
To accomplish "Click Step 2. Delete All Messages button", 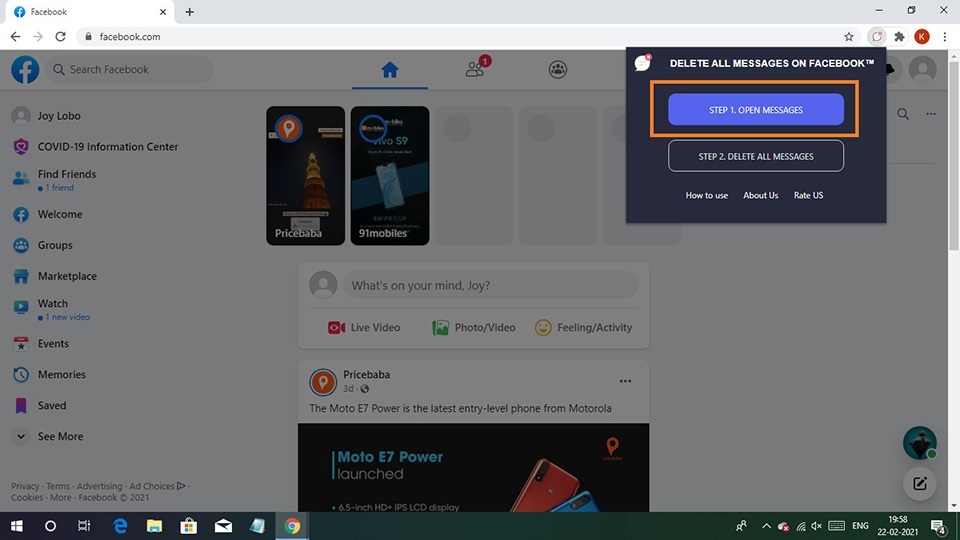I will tap(756, 156).
